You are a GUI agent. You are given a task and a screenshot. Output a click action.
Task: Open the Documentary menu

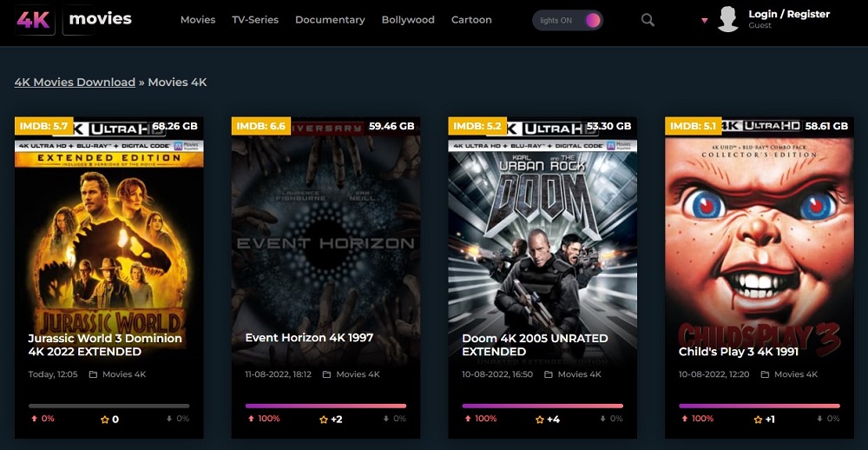(330, 20)
